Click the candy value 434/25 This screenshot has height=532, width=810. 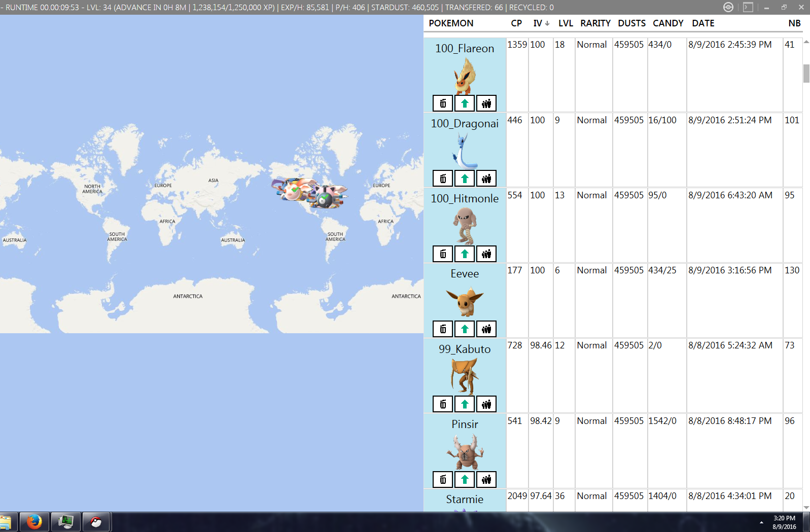[662, 270]
